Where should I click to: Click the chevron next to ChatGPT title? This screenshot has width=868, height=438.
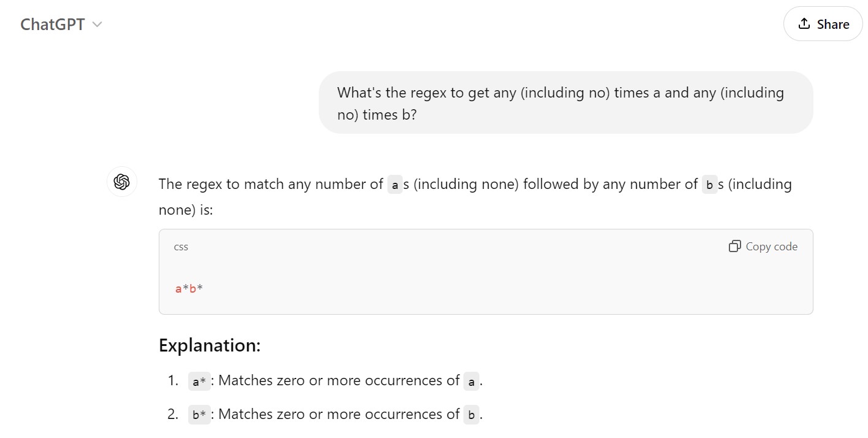click(x=97, y=25)
